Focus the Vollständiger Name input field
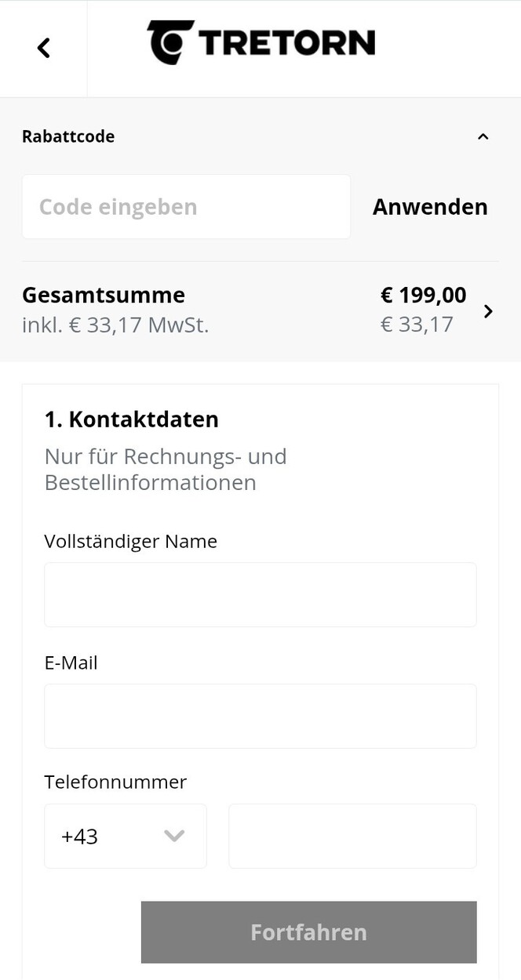This screenshot has width=521, height=980. [x=260, y=594]
